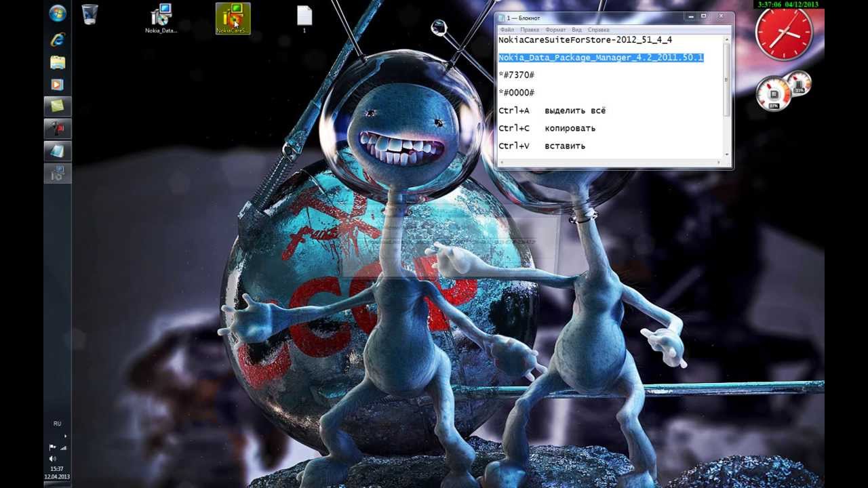Image resolution: width=868 pixels, height=488 pixels.
Task: Click the highlighted Nokia_Data_Package_Manager_4.2_2011.50.1 line
Action: pyautogui.click(x=601, y=58)
